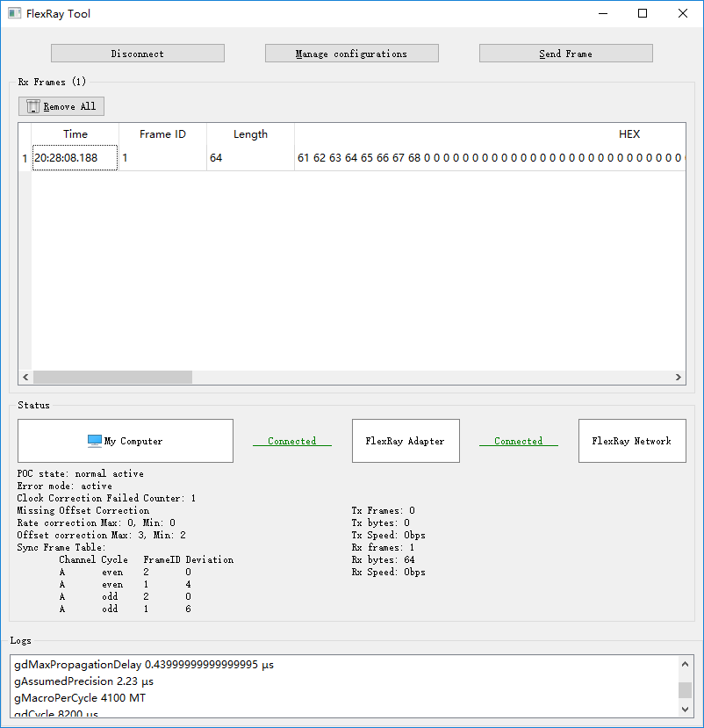
Task: Sort by the Time column header
Action: pos(75,134)
